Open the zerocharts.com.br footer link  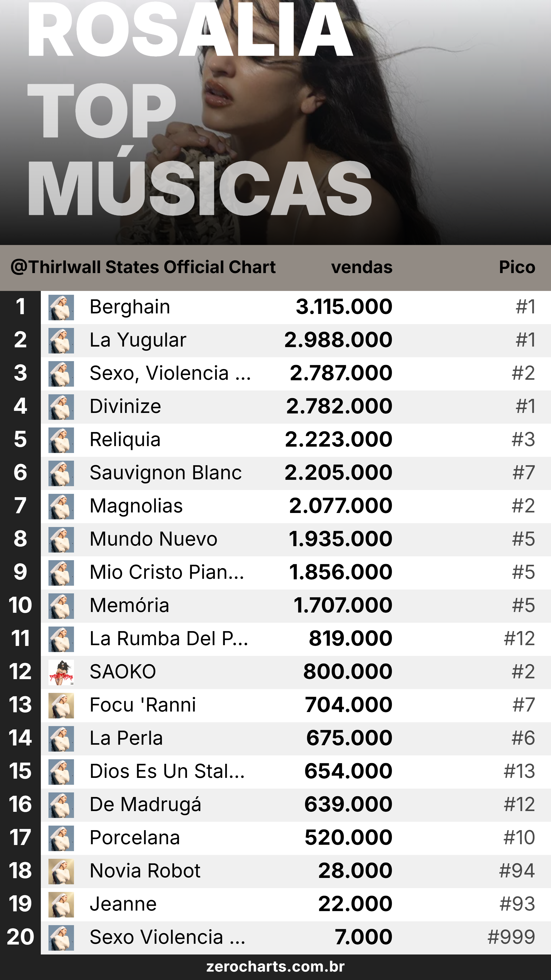click(x=275, y=966)
